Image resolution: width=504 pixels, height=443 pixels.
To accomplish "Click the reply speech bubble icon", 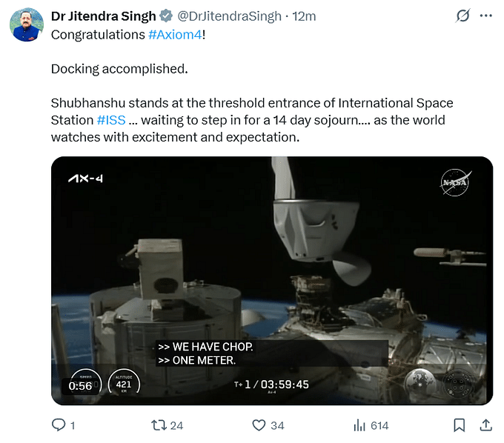I will click(59, 425).
